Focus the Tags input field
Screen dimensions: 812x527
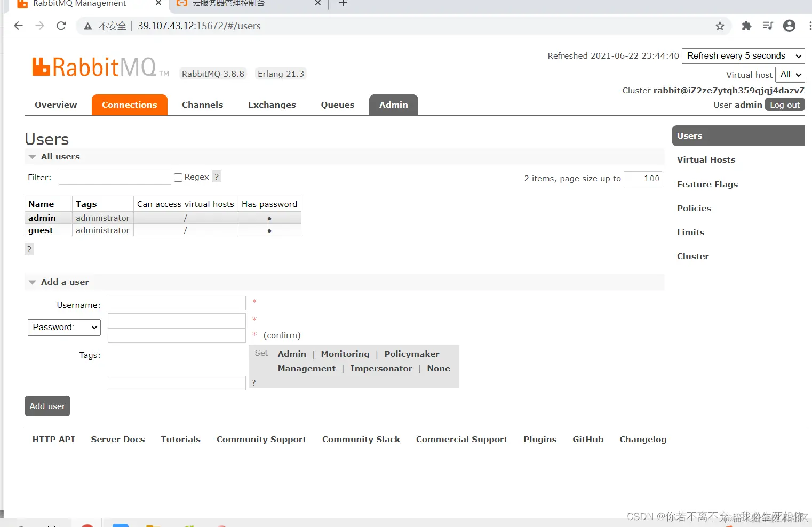(177, 383)
